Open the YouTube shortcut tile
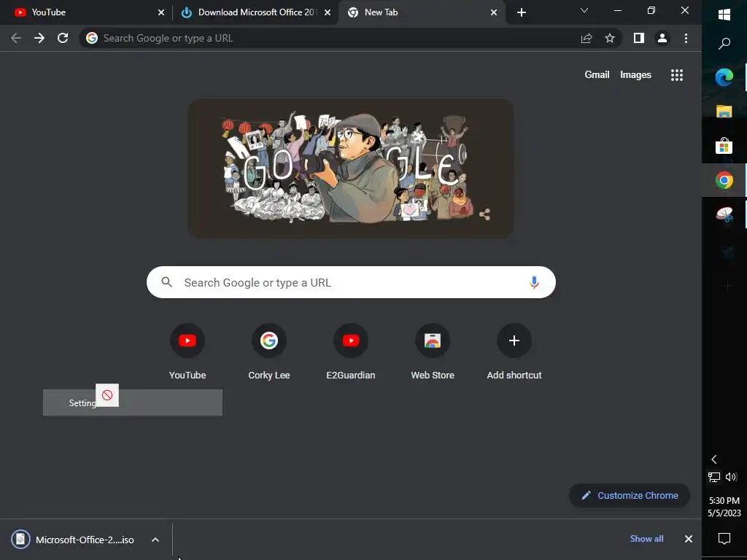This screenshot has height=560, width=747. 187,352
